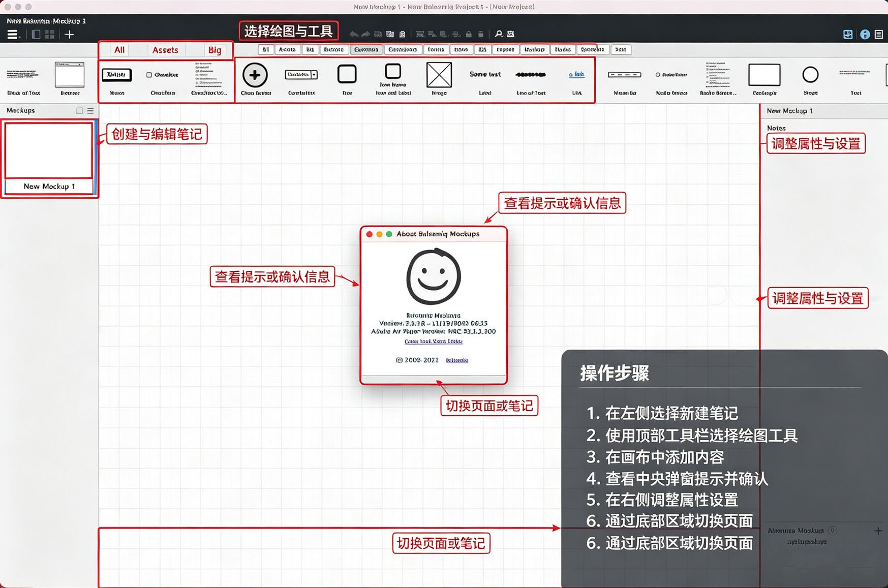Select the Icon and Label control

pyautogui.click(x=393, y=79)
